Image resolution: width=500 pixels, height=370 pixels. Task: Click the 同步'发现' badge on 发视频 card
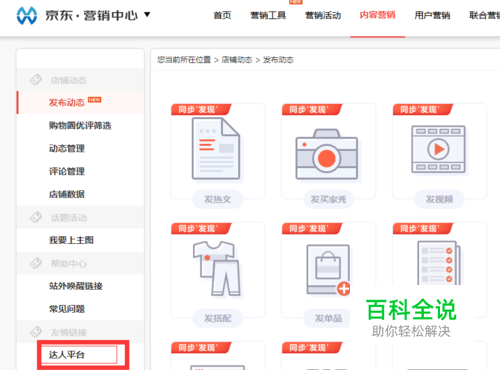[x=422, y=110]
